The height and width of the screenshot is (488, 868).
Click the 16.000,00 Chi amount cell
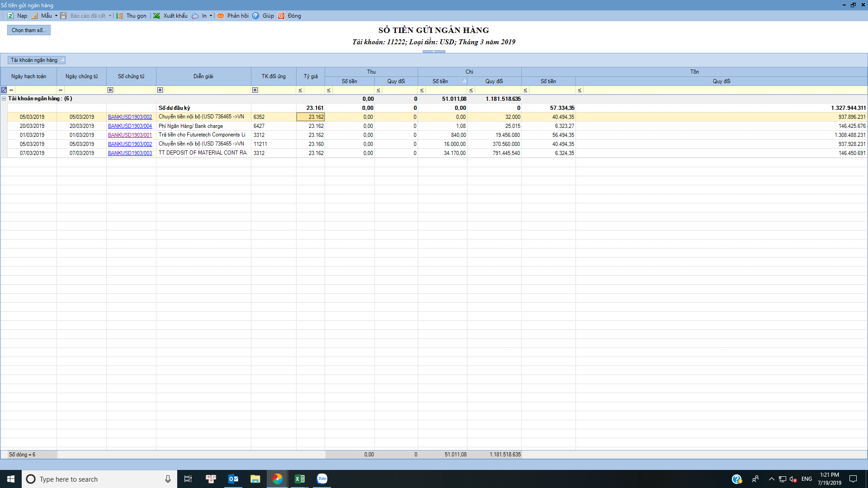pyautogui.click(x=443, y=144)
